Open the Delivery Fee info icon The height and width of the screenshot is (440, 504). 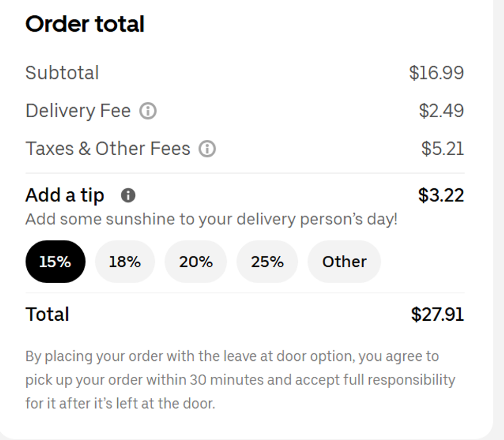click(147, 110)
